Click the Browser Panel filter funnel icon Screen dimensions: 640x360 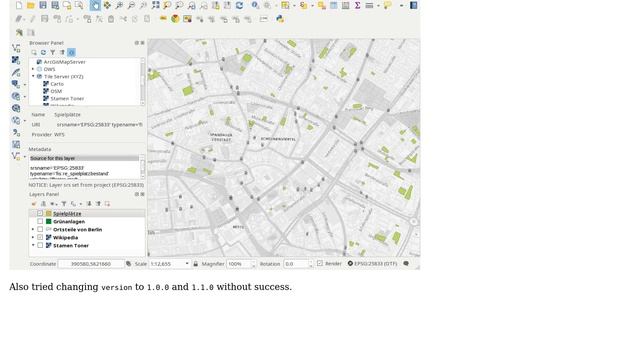coord(53,52)
